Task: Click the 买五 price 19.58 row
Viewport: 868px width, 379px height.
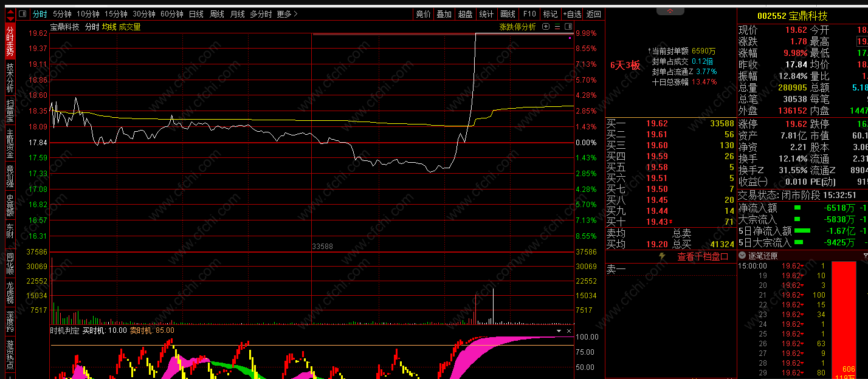Action: (670, 167)
